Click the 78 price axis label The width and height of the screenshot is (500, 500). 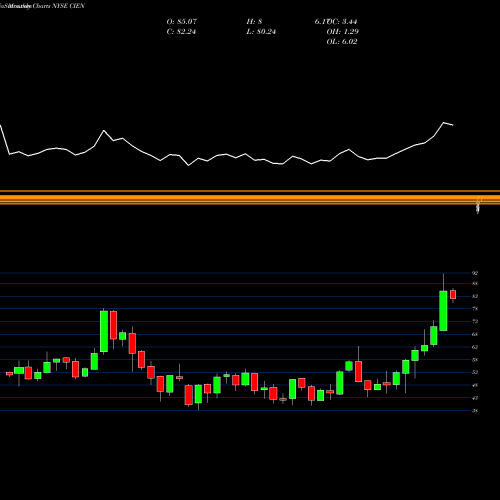coord(475,309)
